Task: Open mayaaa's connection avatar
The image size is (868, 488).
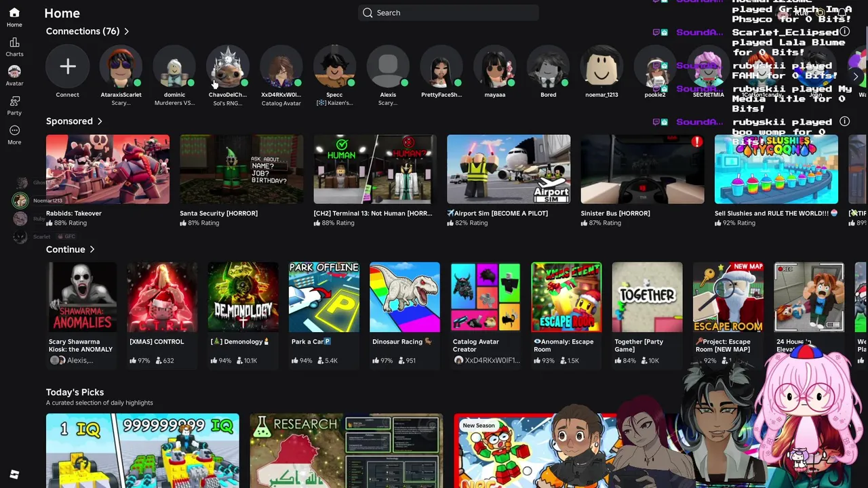Action: 495,66
